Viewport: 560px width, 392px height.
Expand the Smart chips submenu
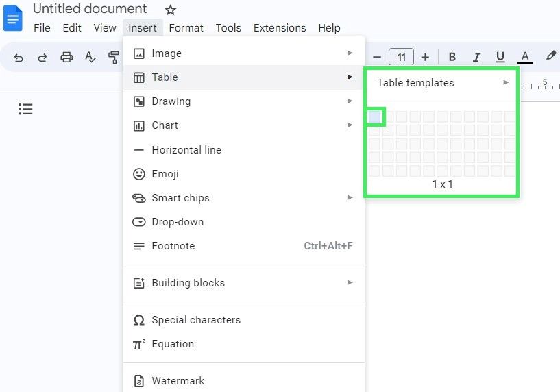coord(244,198)
